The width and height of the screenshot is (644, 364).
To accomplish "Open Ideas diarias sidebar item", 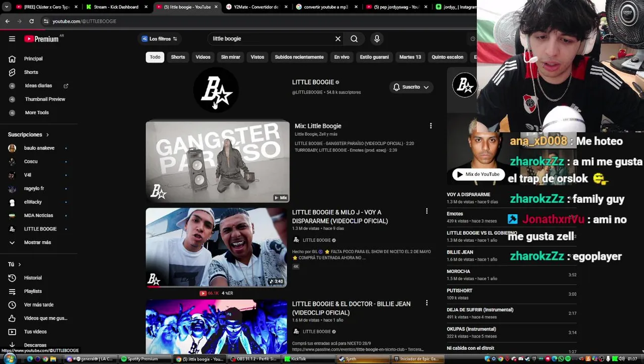I will (x=38, y=86).
